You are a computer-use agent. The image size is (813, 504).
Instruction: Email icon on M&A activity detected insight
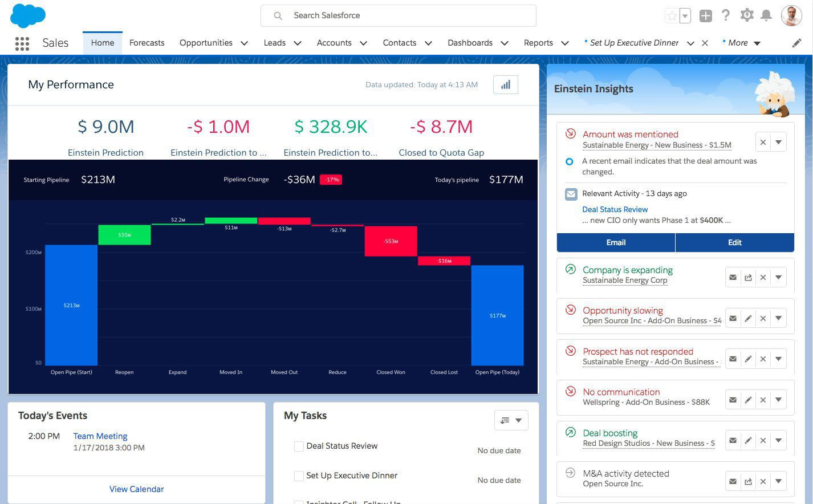click(x=733, y=482)
